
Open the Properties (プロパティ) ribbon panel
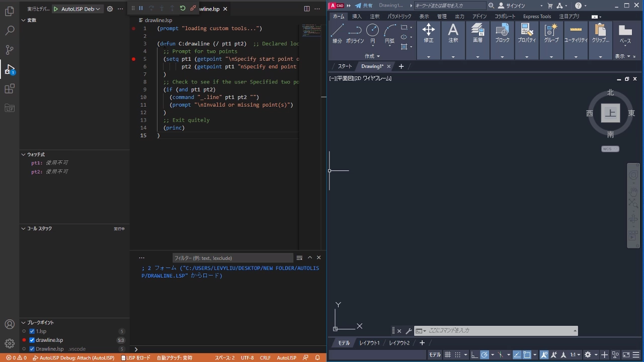coord(527,40)
